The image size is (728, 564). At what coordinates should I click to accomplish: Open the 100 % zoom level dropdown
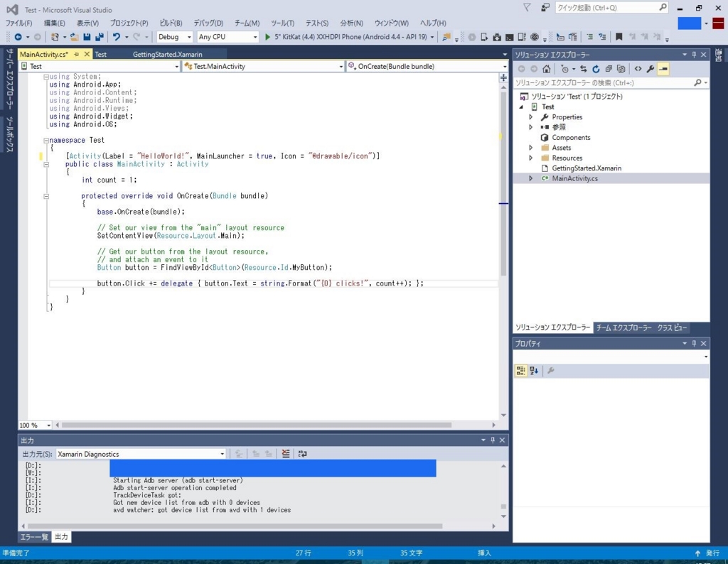pos(35,425)
